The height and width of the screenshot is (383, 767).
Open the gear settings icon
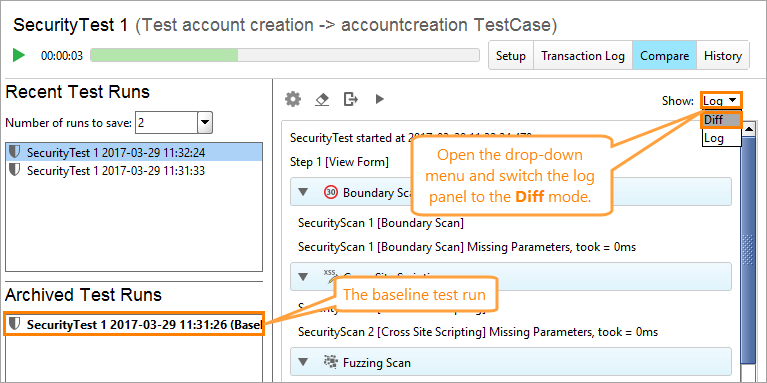pos(293,99)
